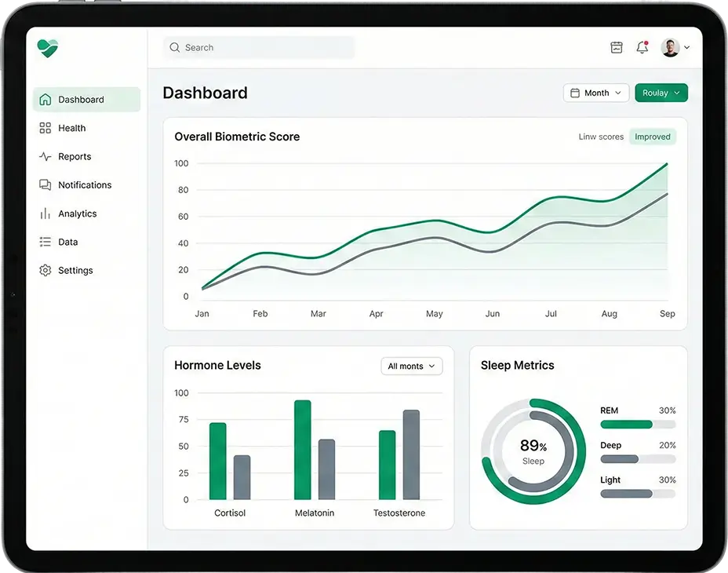Click the green Roulay button
The width and height of the screenshot is (728, 573).
tap(661, 93)
